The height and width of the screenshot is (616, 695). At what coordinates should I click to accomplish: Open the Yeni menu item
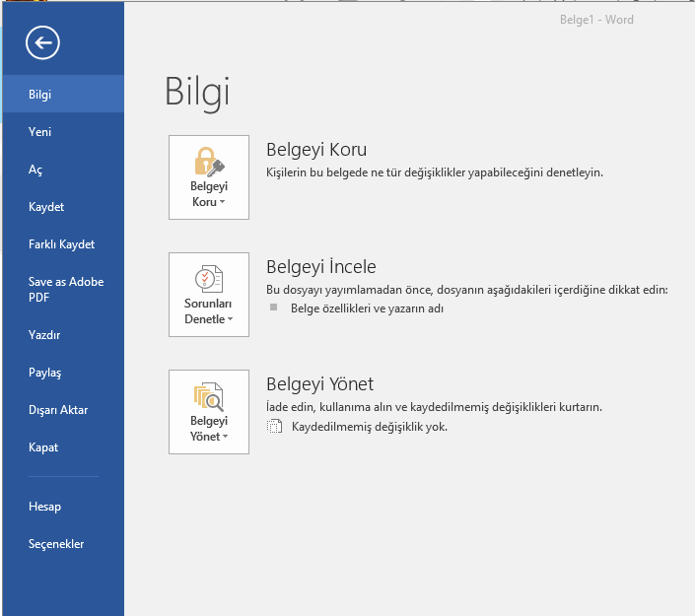pyautogui.click(x=63, y=132)
